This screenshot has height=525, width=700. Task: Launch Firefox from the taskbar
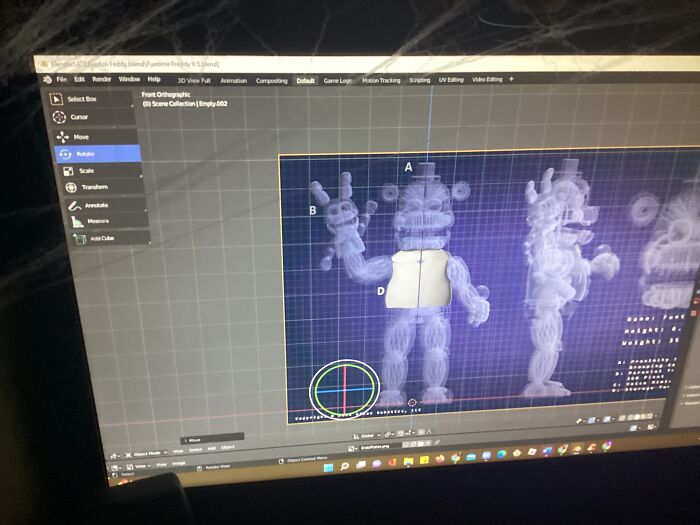pos(440,459)
